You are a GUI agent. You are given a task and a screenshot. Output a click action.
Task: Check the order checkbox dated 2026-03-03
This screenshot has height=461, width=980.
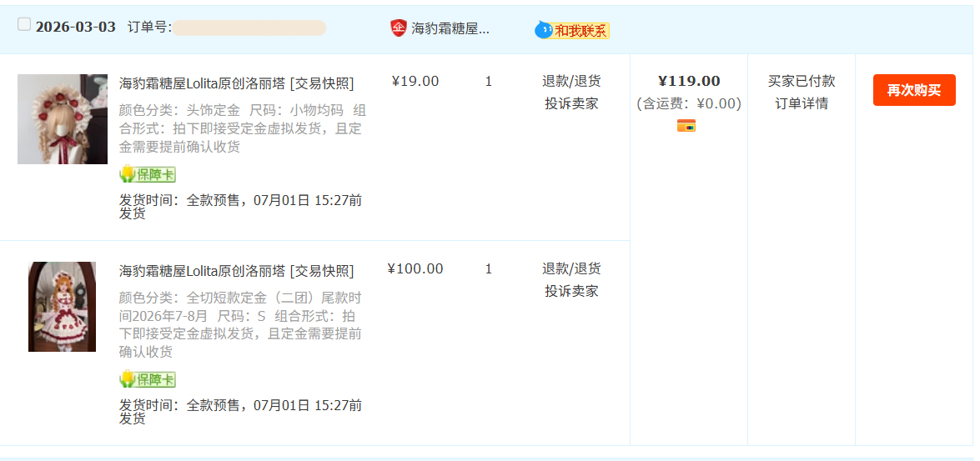point(24,25)
